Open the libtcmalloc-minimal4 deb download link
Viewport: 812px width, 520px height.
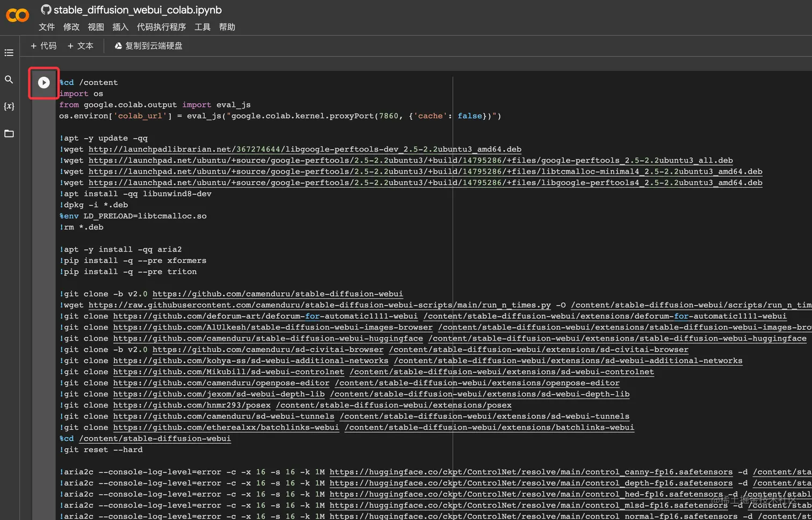click(425, 171)
